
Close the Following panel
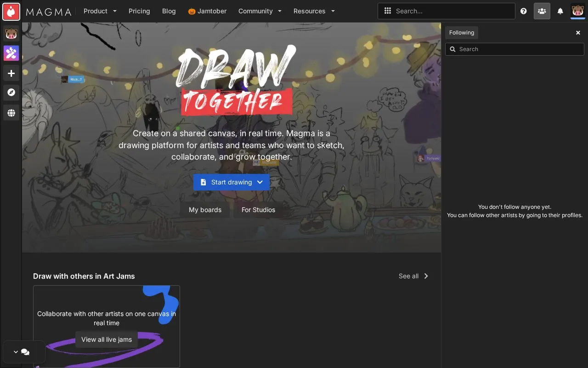(x=578, y=33)
